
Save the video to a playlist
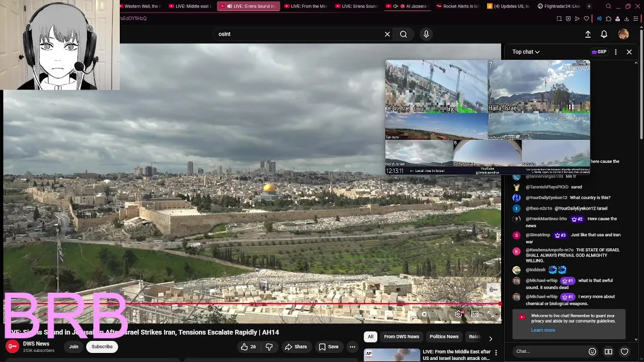point(328,346)
